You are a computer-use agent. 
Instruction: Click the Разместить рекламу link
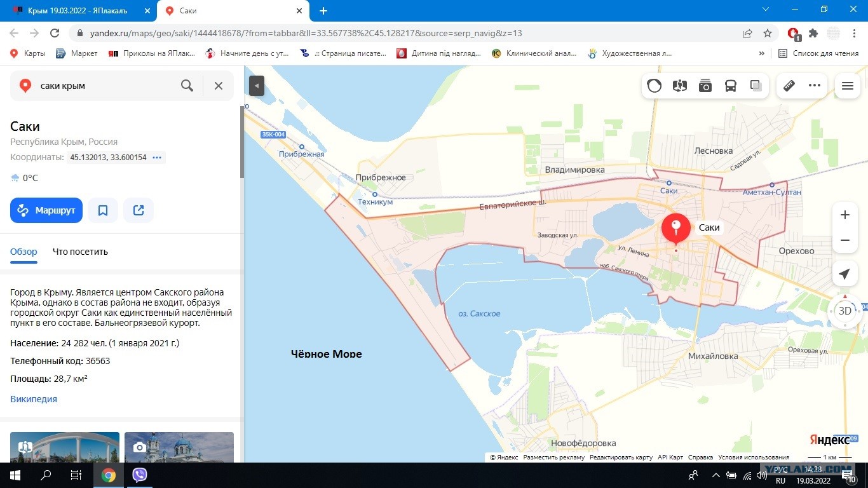pyautogui.click(x=554, y=457)
